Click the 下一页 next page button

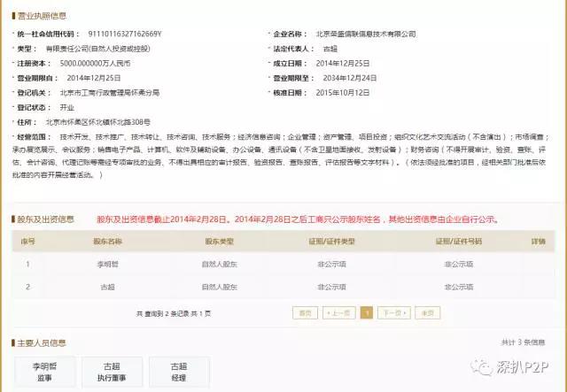394,313
